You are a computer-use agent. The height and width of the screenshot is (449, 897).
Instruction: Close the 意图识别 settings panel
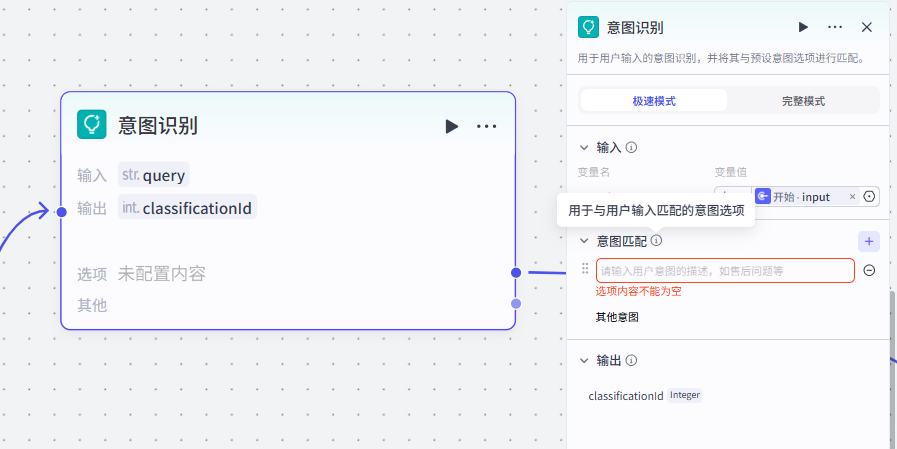coord(867,27)
